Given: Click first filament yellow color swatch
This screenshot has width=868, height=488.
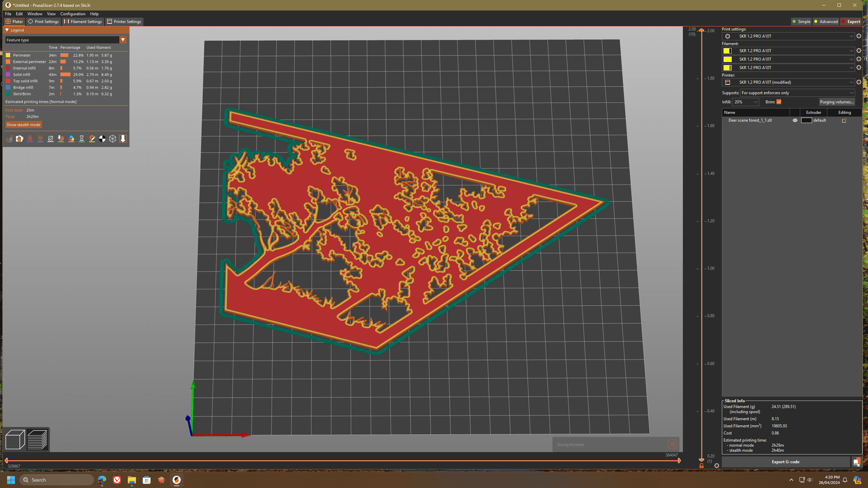Looking at the screenshot, I should (727, 51).
